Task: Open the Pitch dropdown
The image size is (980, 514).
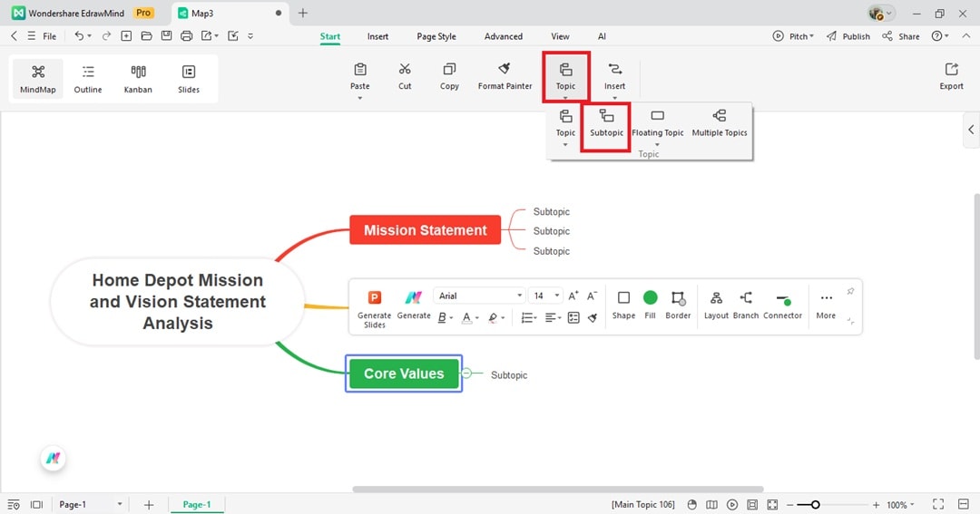Action: pyautogui.click(x=793, y=36)
